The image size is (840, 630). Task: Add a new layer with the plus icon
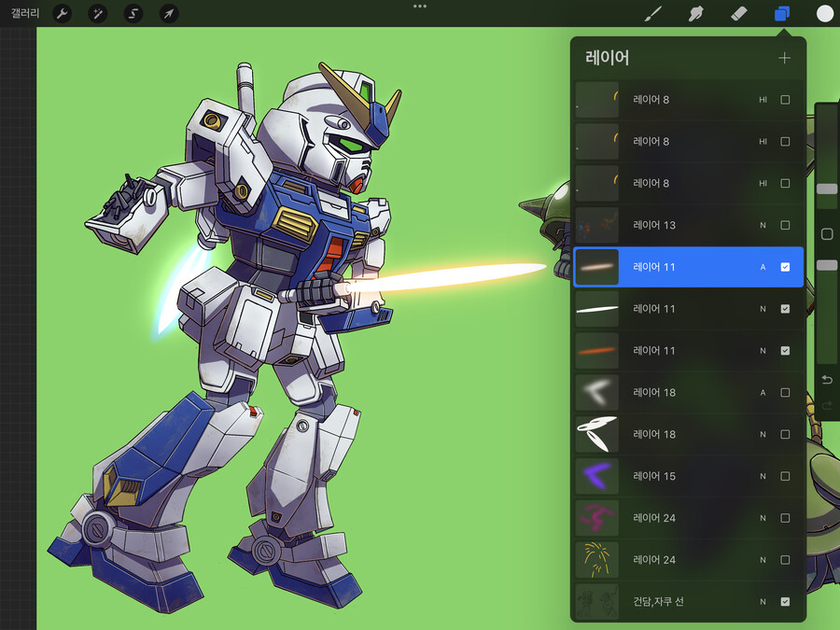pos(784,58)
